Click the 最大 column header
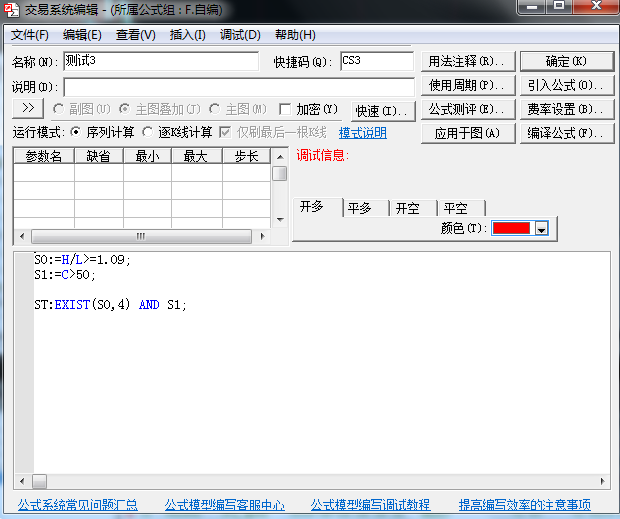The image size is (620, 519). [197, 156]
